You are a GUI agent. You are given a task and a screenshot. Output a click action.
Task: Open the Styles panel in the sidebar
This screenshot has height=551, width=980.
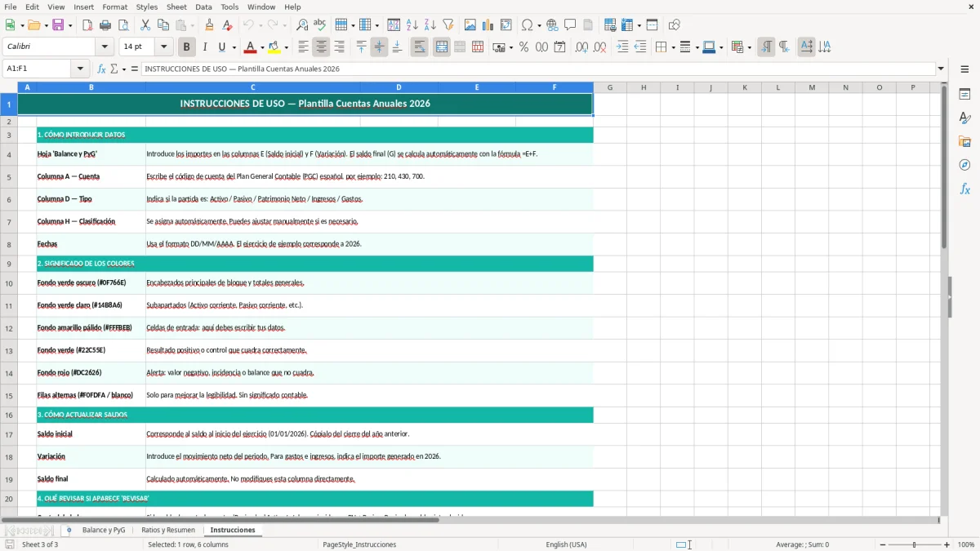(964, 118)
